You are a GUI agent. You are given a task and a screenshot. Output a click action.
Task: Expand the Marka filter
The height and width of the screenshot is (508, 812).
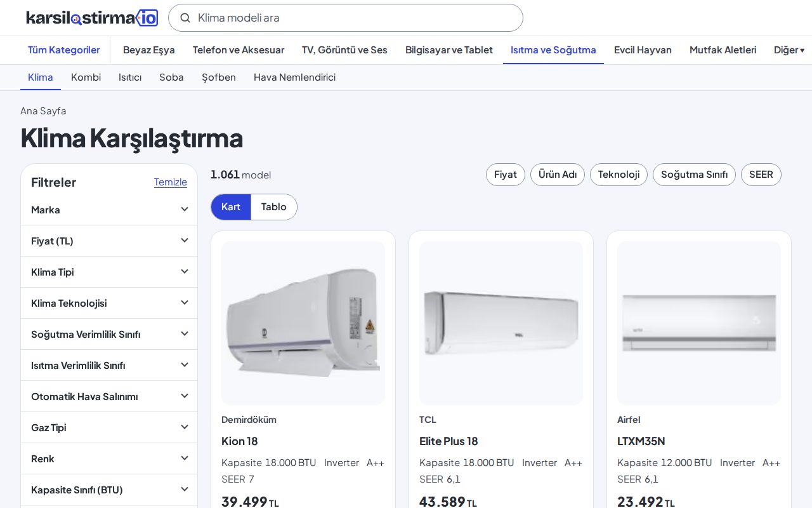point(109,210)
